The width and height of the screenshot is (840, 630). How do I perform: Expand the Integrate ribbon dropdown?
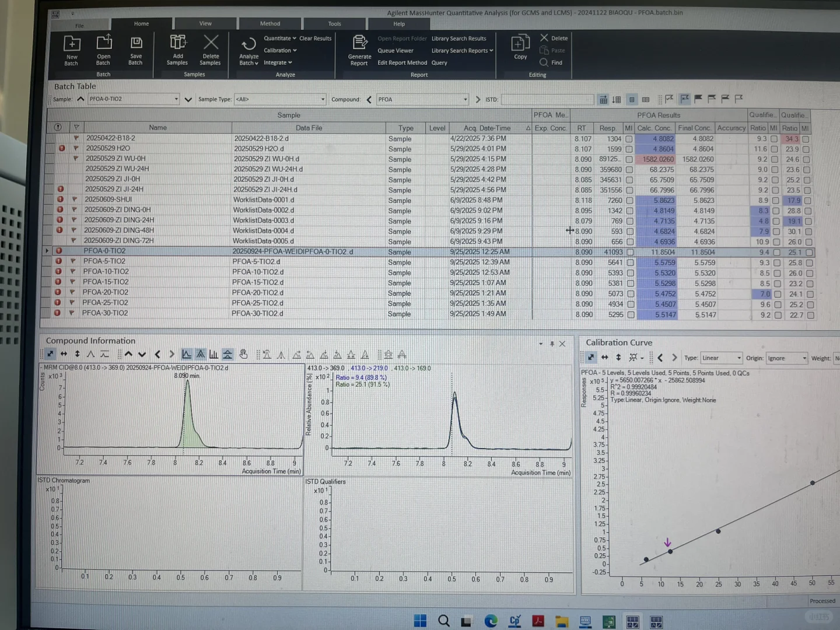click(278, 63)
